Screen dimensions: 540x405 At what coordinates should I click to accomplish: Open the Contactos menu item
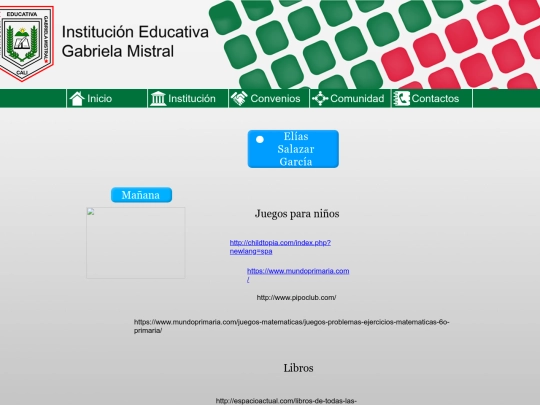[x=432, y=98]
